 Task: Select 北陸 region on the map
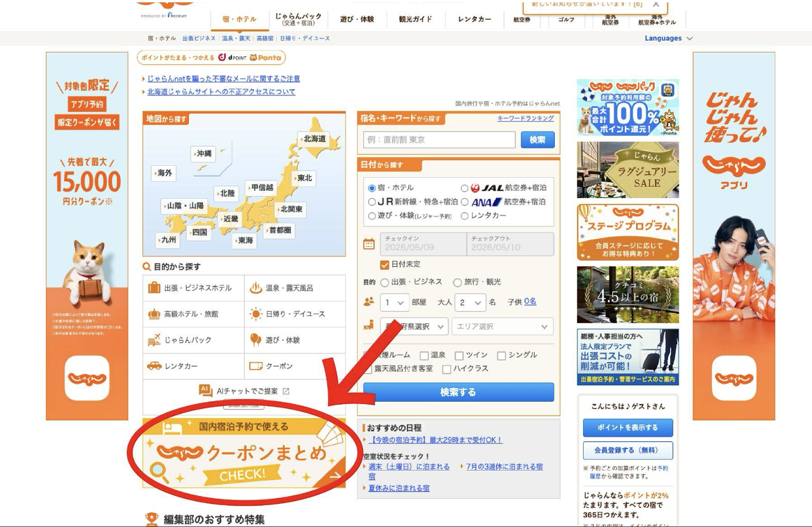pos(227,194)
